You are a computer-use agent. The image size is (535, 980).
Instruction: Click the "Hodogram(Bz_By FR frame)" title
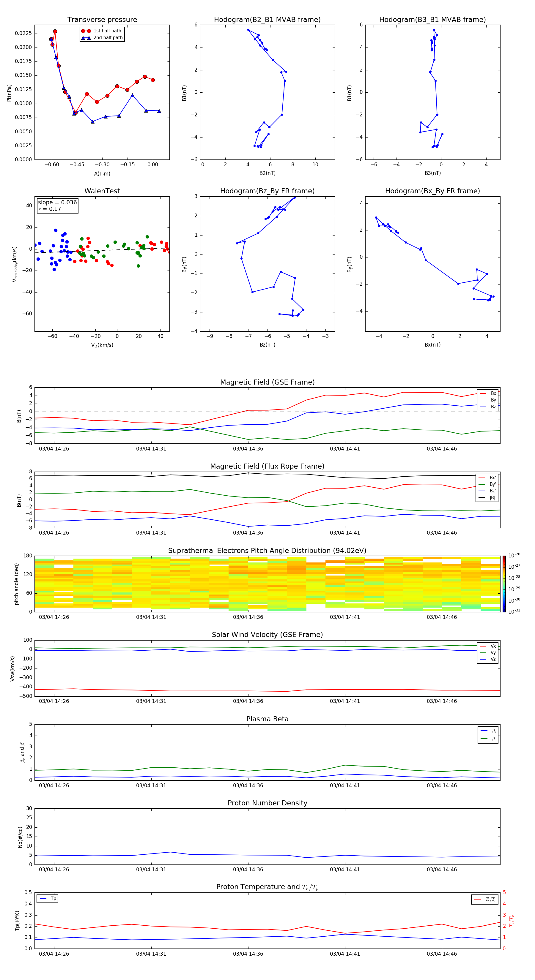[x=267, y=191]
